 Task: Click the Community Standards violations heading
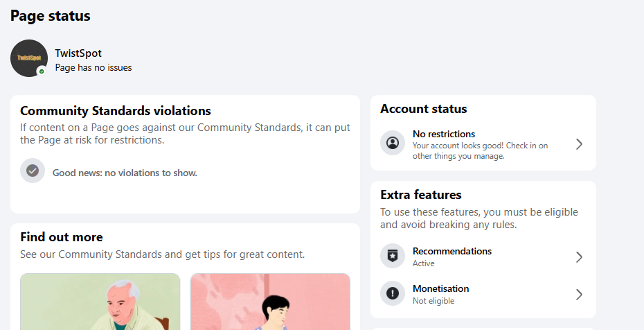[x=116, y=111]
